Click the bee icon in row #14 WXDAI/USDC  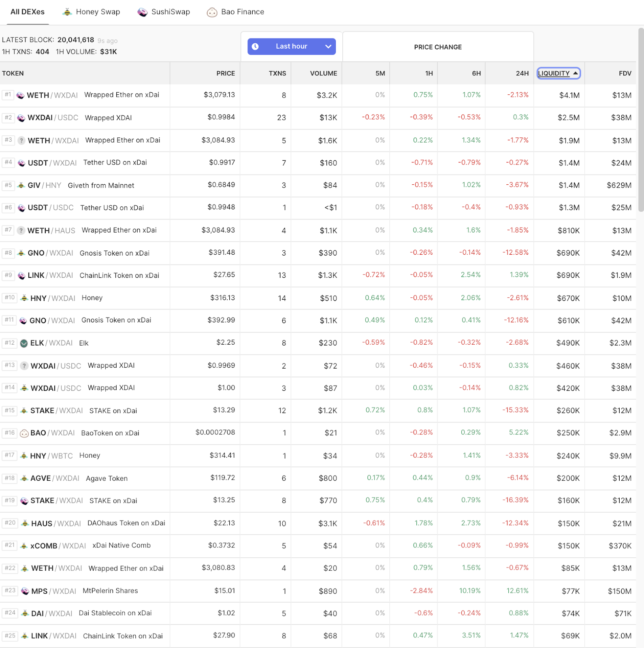click(x=24, y=388)
